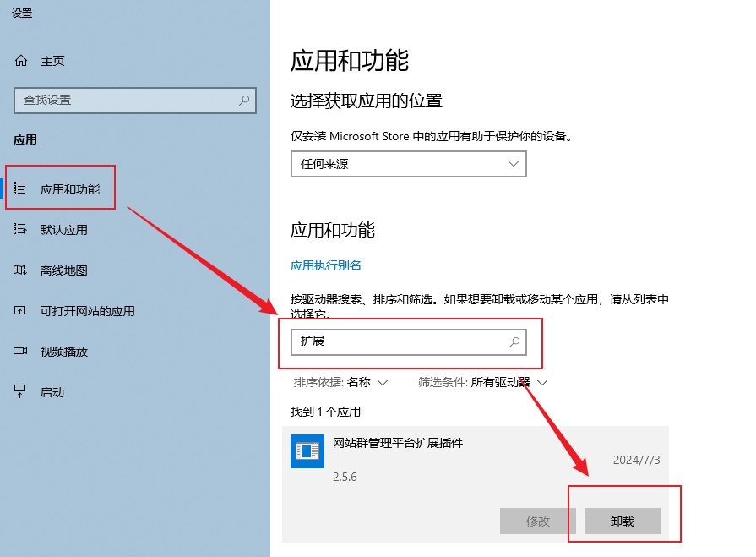
Task: Click the 可打开网站的应用 icon
Action: [19, 310]
